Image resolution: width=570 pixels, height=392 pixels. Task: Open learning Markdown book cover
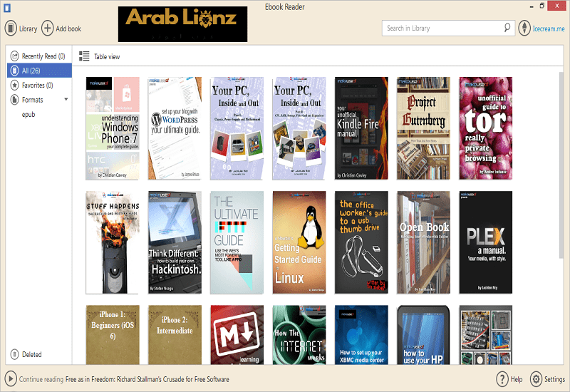[x=237, y=335]
